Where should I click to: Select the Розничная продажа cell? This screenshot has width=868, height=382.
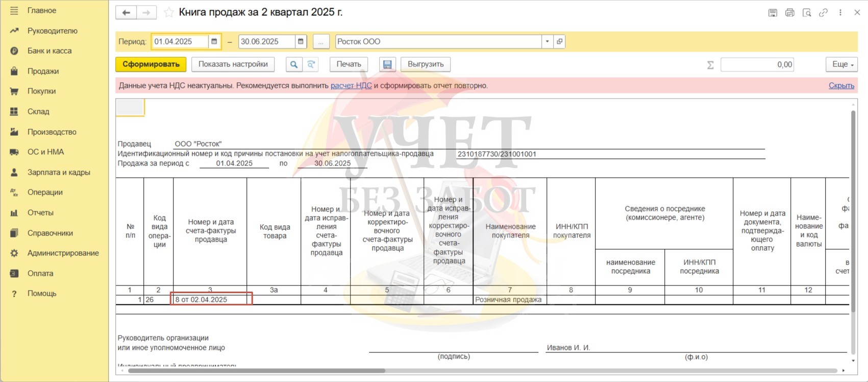(510, 300)
